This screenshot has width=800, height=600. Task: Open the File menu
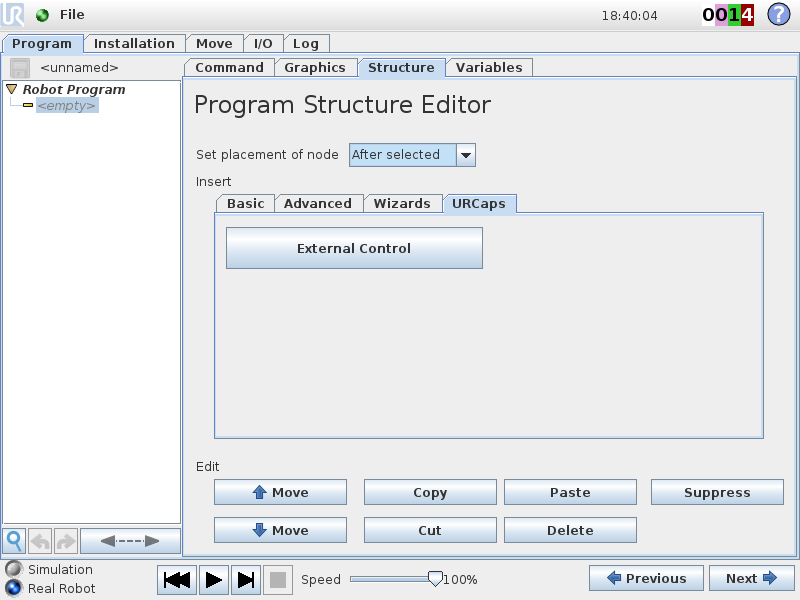[72, 15]
